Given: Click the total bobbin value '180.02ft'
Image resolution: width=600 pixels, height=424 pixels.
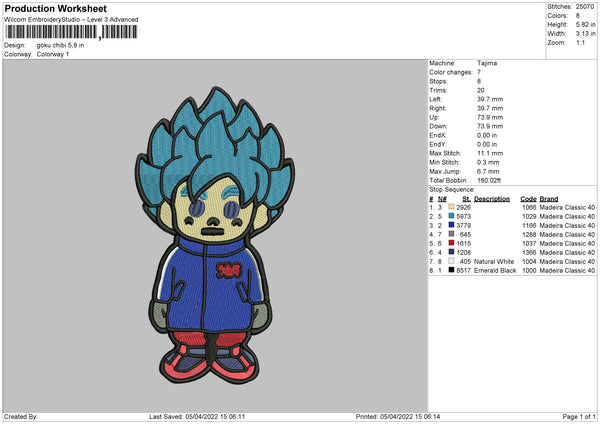Looking at the screenshot, I should click(x=489, y=180).
